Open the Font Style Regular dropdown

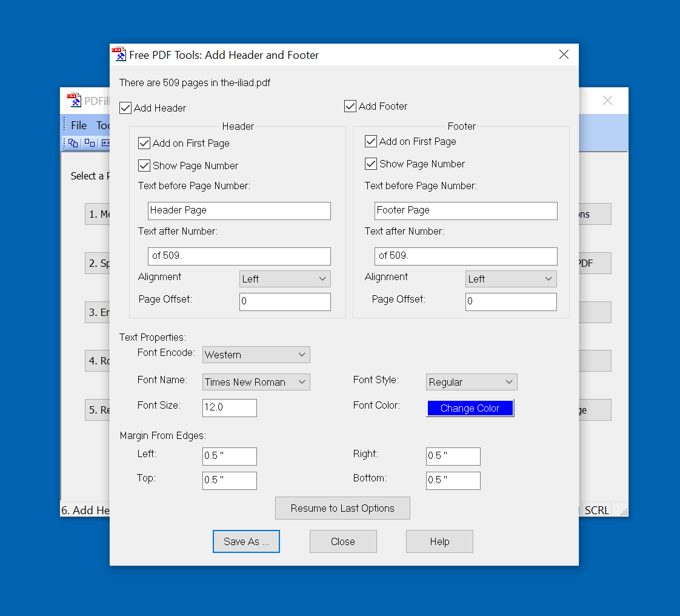click(x=472, y=382)
